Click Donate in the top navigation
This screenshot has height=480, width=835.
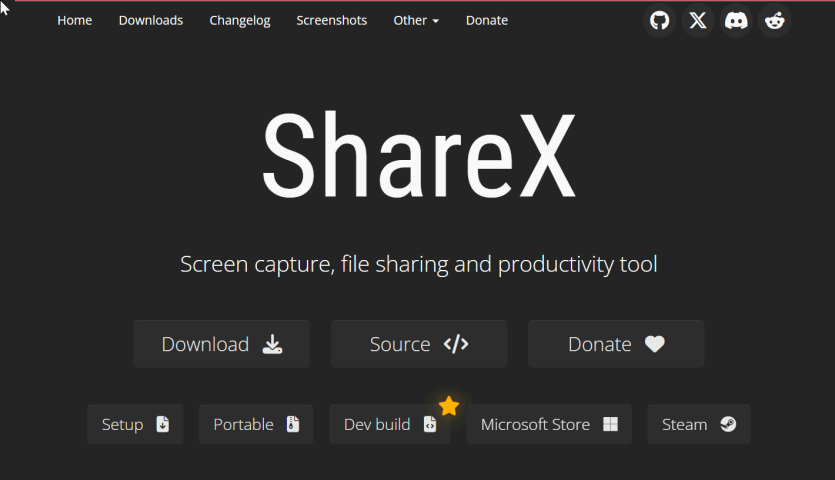tap(487, 21)
